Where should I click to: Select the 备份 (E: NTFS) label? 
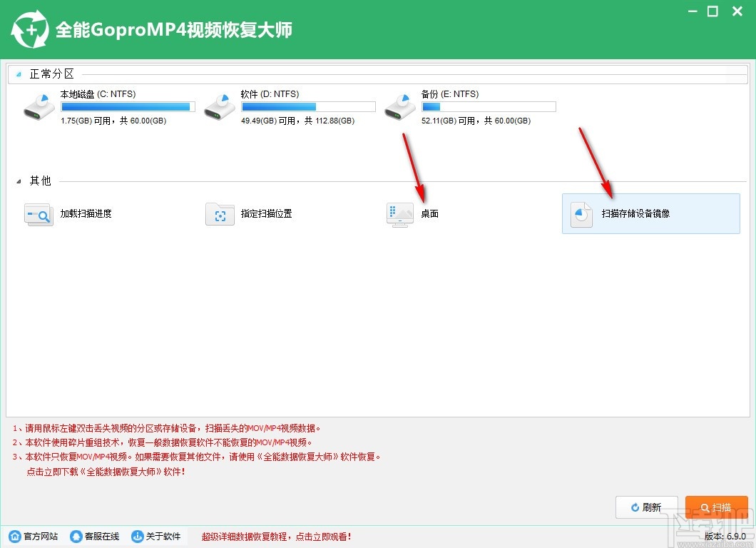pyautogui.click(x=450, y=94)
